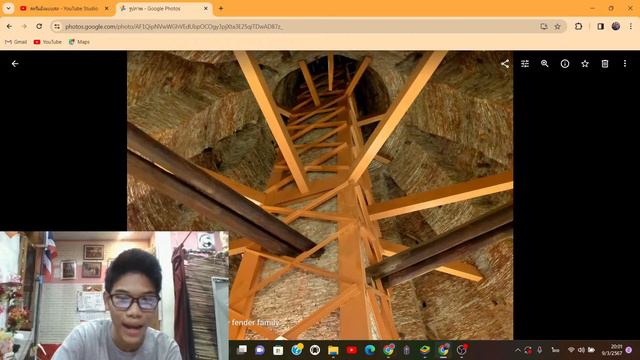Navigate back in Chrome
The height and width of the screenshot is (360, 640).
coord(9,27)
